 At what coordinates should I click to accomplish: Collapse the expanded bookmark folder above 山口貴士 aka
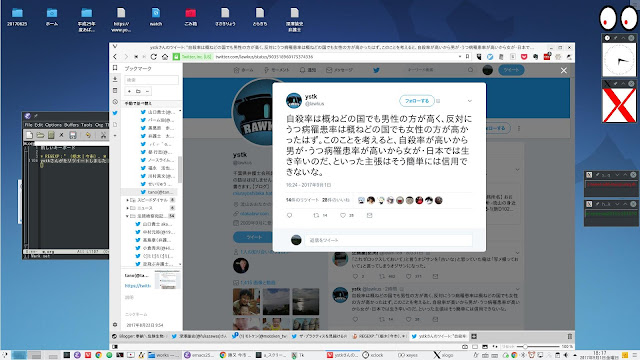click(127, 216)
